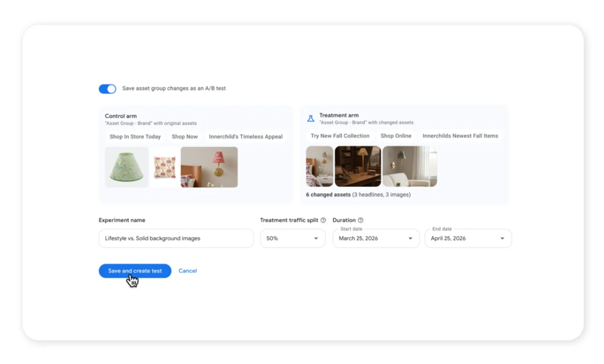Click the Treatment arm beaker icon

311,119
